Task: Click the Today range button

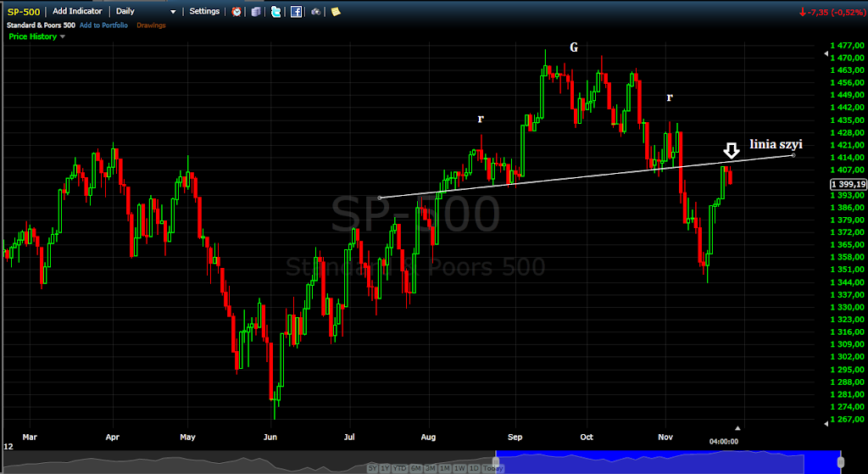Action: (x=492, y=468)
